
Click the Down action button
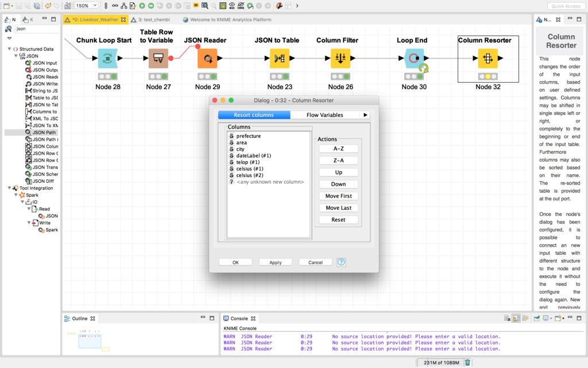coord(338,184)
